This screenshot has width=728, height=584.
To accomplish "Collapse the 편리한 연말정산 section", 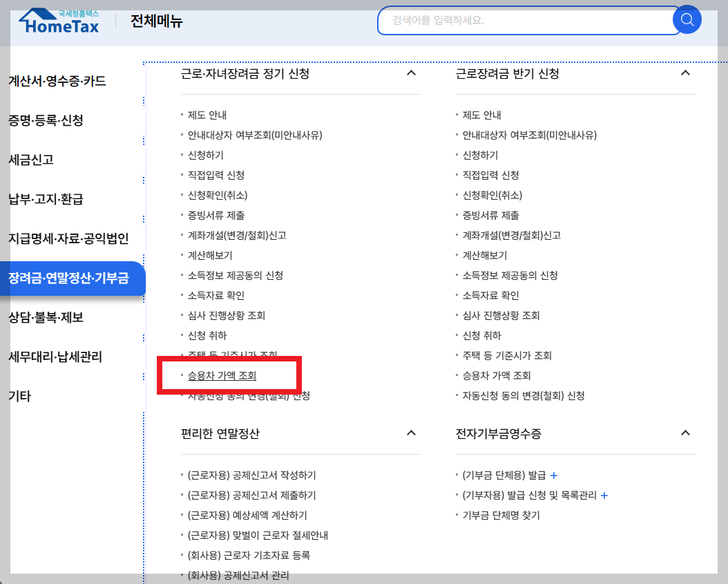I will point(412,433).
